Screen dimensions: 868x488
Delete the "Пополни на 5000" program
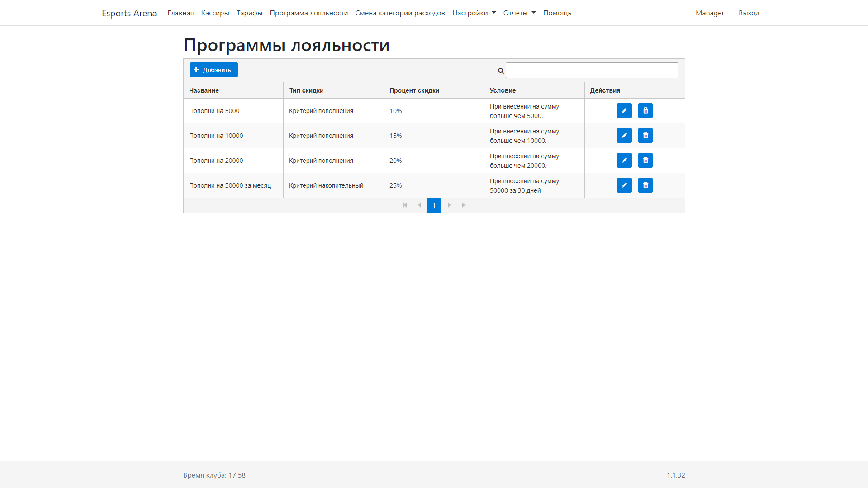click(645, 110)
